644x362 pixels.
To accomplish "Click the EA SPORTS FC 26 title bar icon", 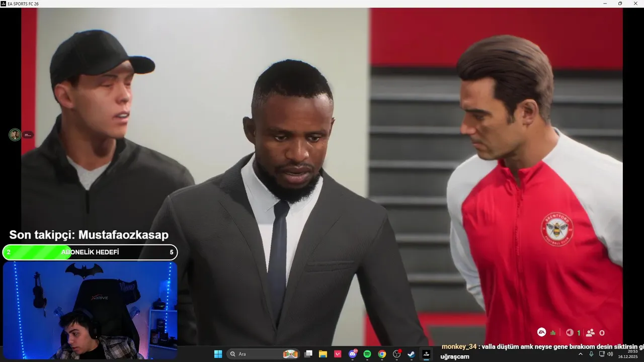I will [4, 4].
